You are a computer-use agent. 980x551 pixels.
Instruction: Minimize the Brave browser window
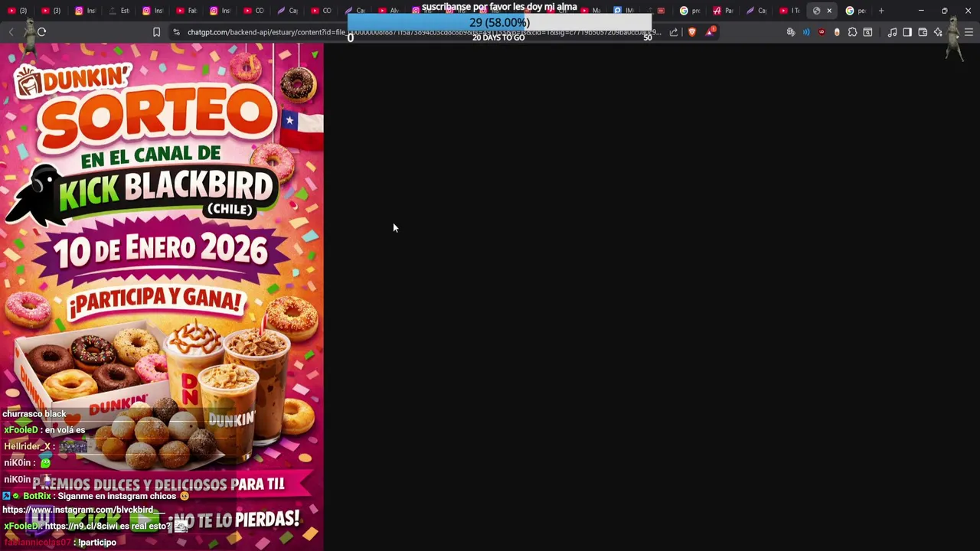point(921,11)
